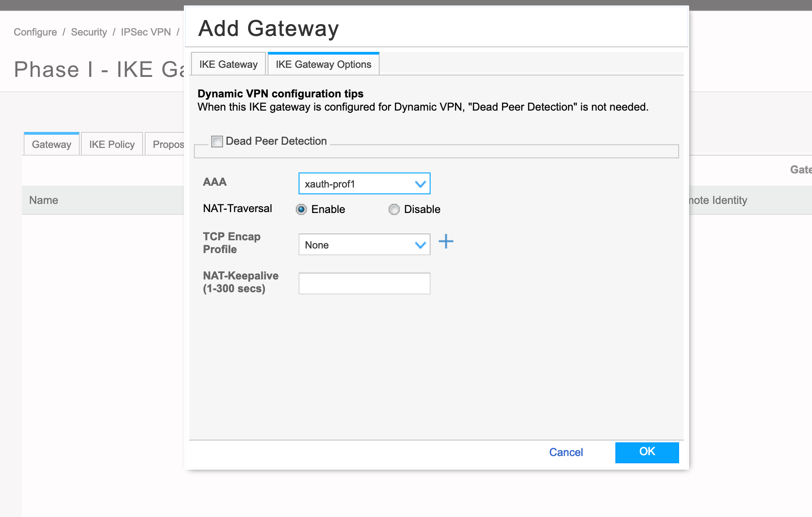Screen dimensions: 812x517
Task: Open the Gateway tab in background page
Action: 51,144
